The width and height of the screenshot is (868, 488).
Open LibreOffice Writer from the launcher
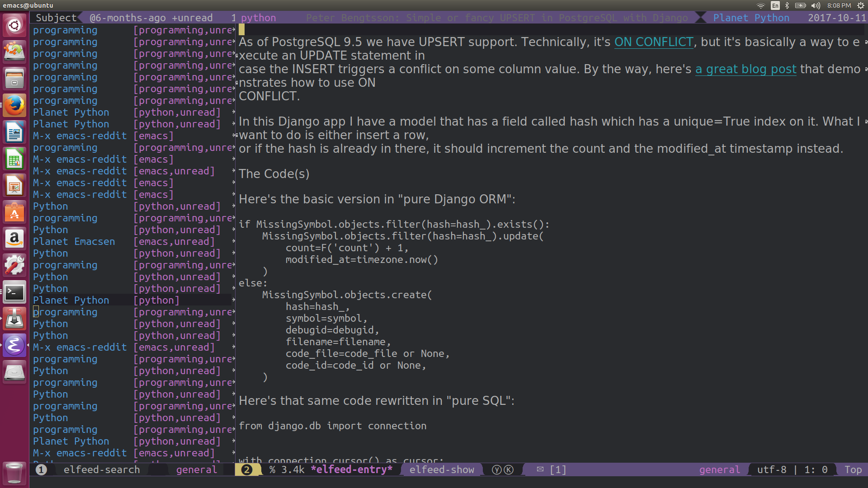point(14,132)
